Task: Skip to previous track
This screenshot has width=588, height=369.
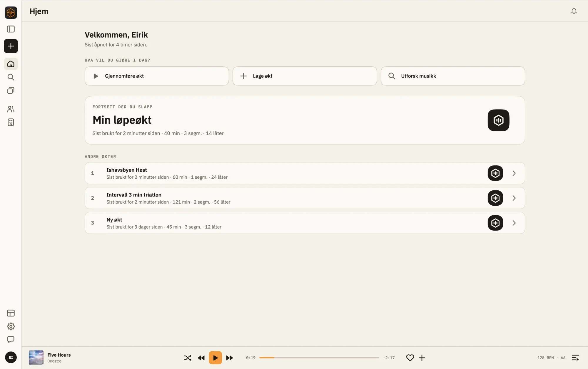Action: click(201, 358)
